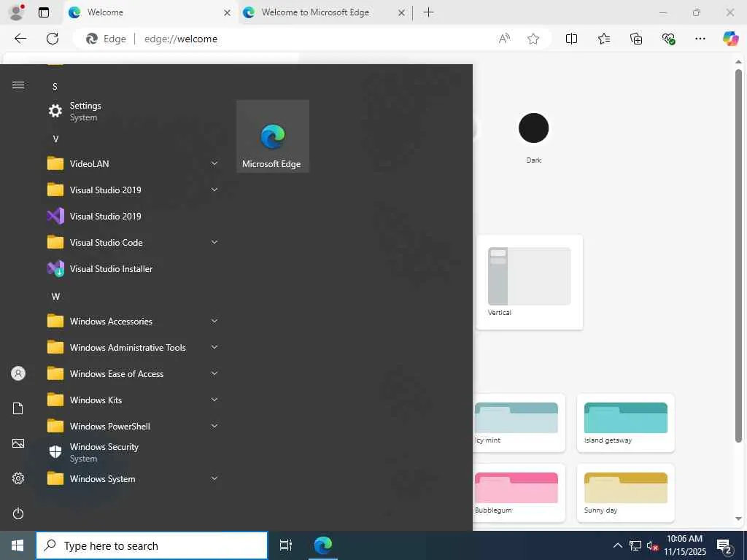Show hidden system tray icons
The width and height of the screenshot is (747, 560).
[617, 545]
